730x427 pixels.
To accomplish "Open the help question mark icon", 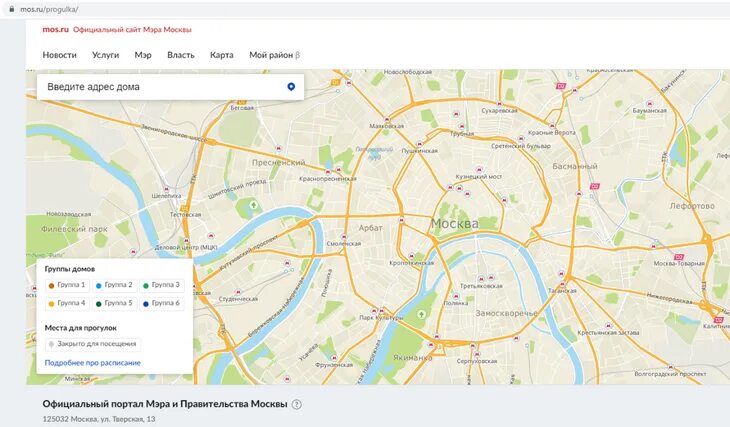I will click(296, 404).
